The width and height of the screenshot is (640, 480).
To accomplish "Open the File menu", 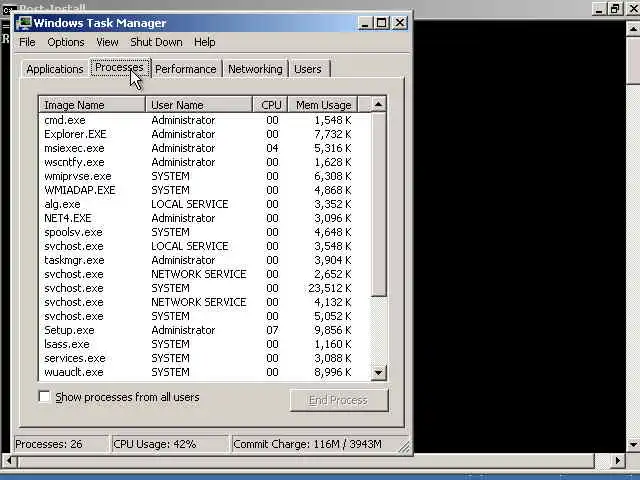I will [27, 42].
